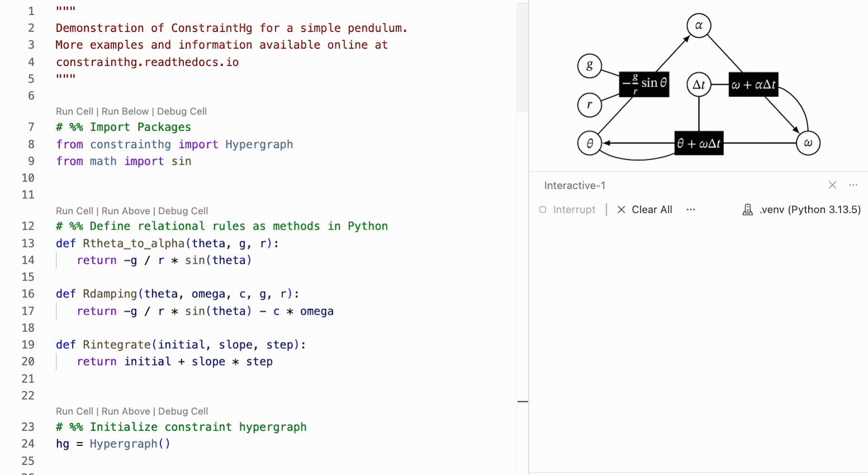Image resolution: width=868 pixels, height=475 pixels.
Task: Click the Interrupt stop icon
Action: point(542,209)
